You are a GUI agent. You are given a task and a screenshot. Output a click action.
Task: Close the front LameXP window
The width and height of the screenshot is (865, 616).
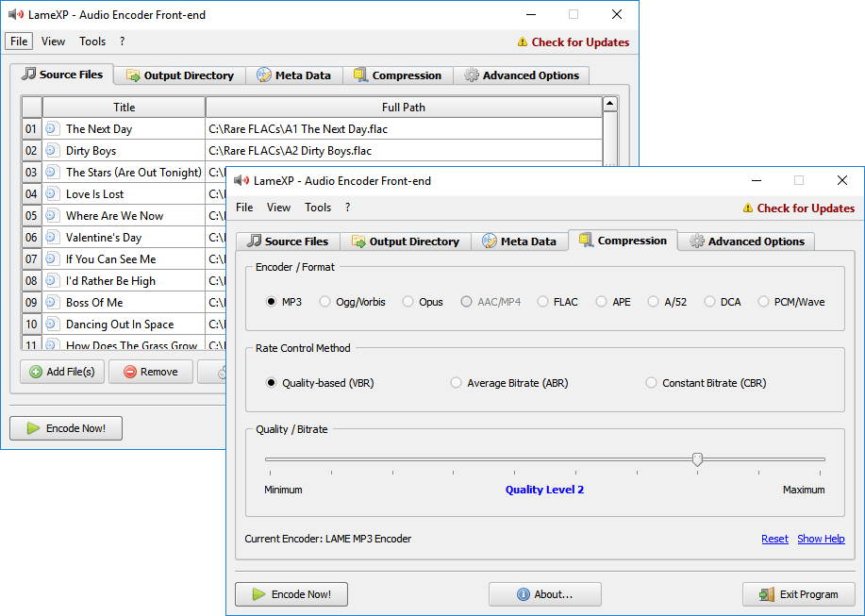pos(841,180)
